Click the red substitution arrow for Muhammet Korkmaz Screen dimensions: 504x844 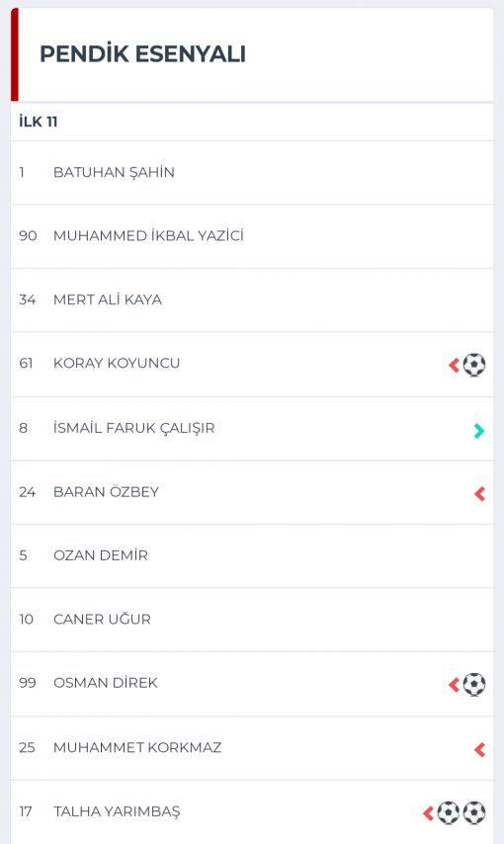[479, 749]
